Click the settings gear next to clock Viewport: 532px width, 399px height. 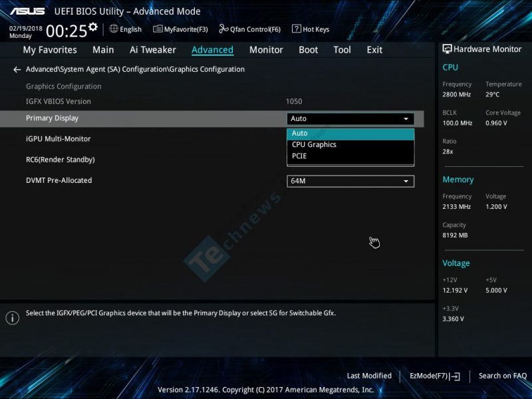coord(92,27)
